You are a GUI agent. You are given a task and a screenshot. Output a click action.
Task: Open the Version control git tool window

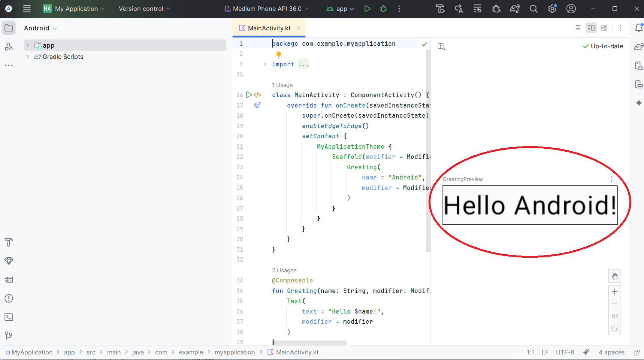(x=9, y=336)
